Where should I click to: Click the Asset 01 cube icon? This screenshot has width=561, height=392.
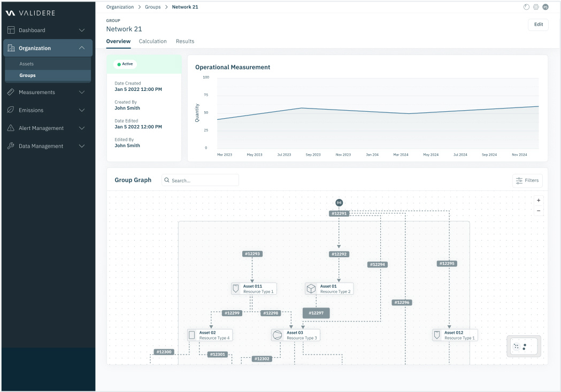311,289
